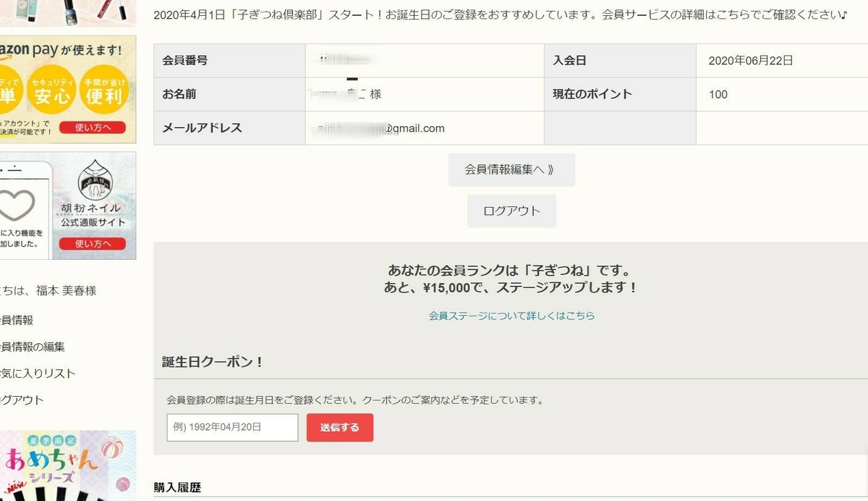
Task: Open 会員情報編集へ to edit member info
Action: pyautogui.click(x=511, y=169)
